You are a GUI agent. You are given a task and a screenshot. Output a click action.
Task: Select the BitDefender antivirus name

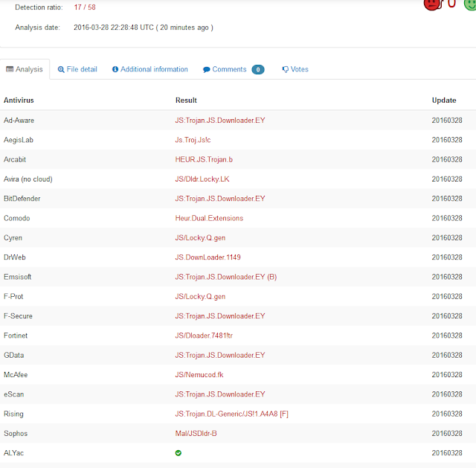(22, 199)
